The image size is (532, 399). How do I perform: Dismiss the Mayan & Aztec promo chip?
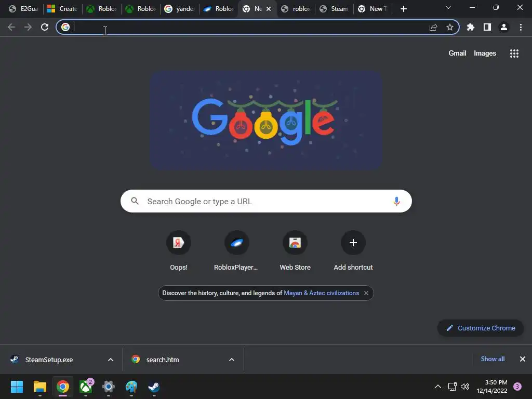[x=366, y=293]
